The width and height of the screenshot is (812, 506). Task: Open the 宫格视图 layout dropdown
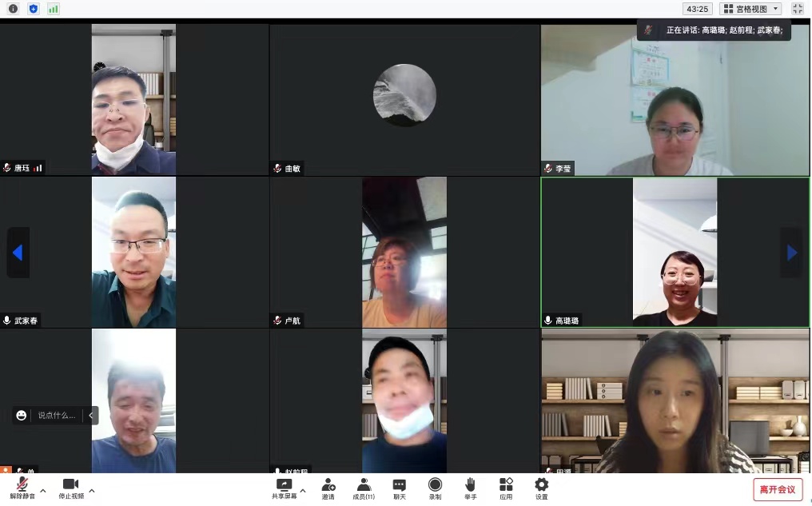point(750,9)
